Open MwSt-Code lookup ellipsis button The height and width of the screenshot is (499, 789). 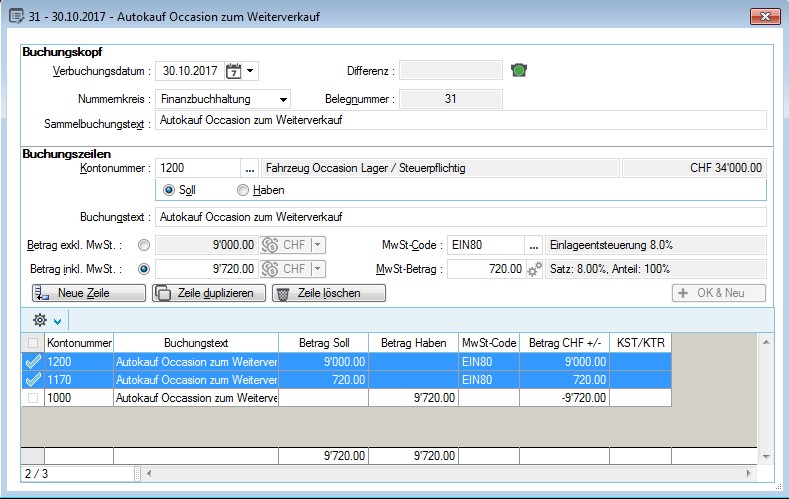point(533,245)
